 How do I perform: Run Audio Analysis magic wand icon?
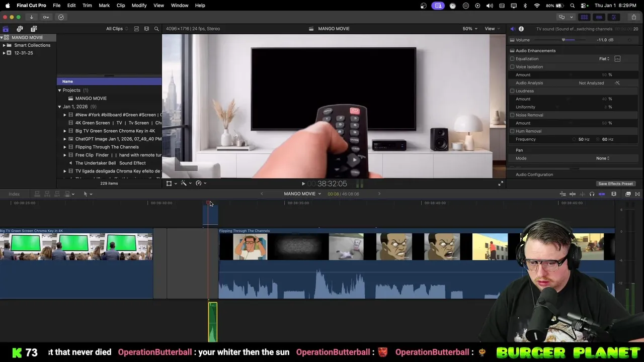coord(617,83)
